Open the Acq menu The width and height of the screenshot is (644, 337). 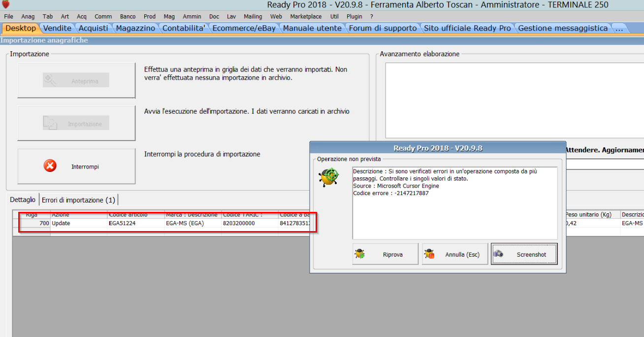[82, 16]
